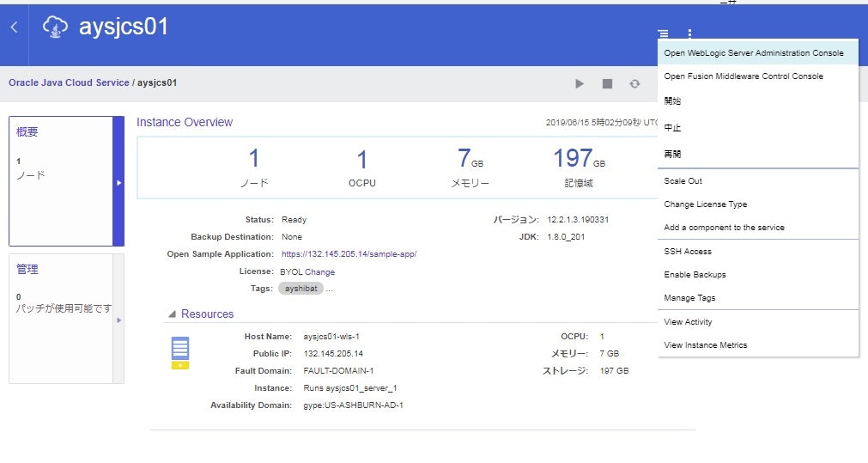Click the Instance Overview heading
Image resolution: width=868 pixels, height=463 pixels.
pos(185,122)
